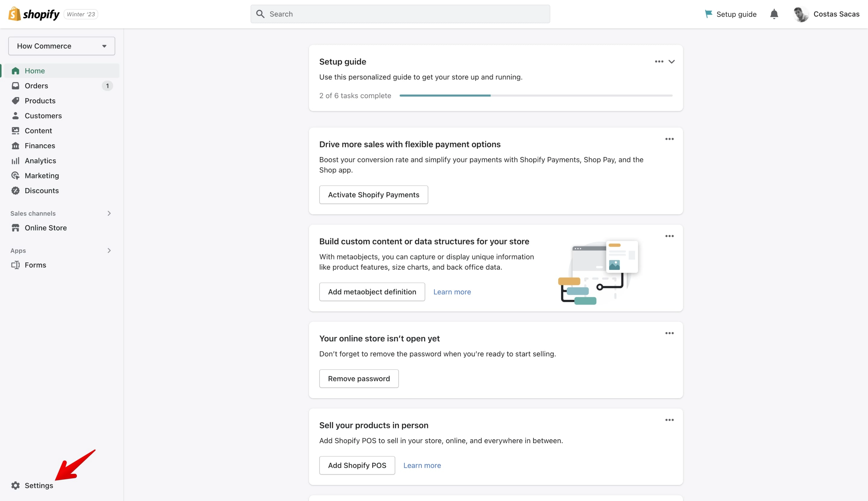This screenshot has width=868, height=501.
Task: Click the Setup guide card title
Action: [x=342, y=61]
